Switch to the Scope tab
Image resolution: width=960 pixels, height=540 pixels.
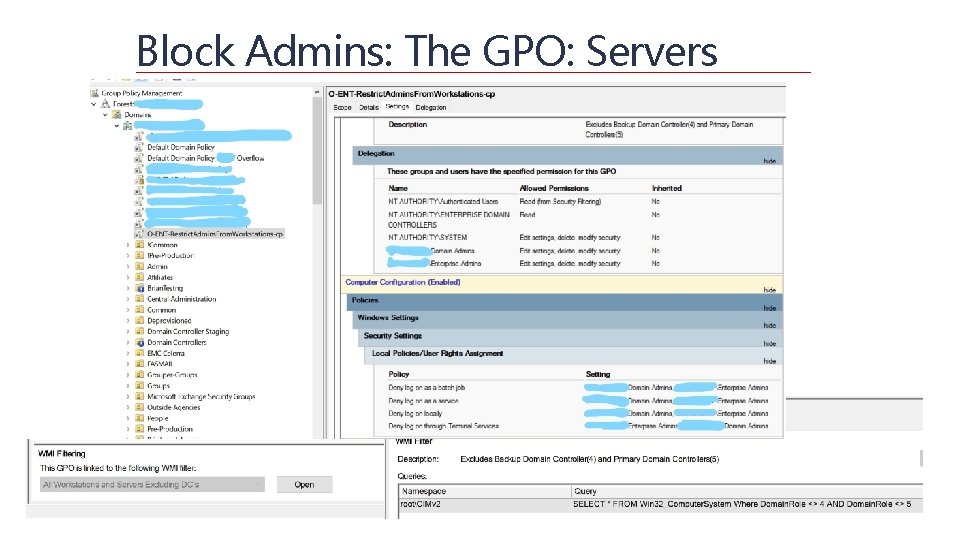click(x=342, y=107)
